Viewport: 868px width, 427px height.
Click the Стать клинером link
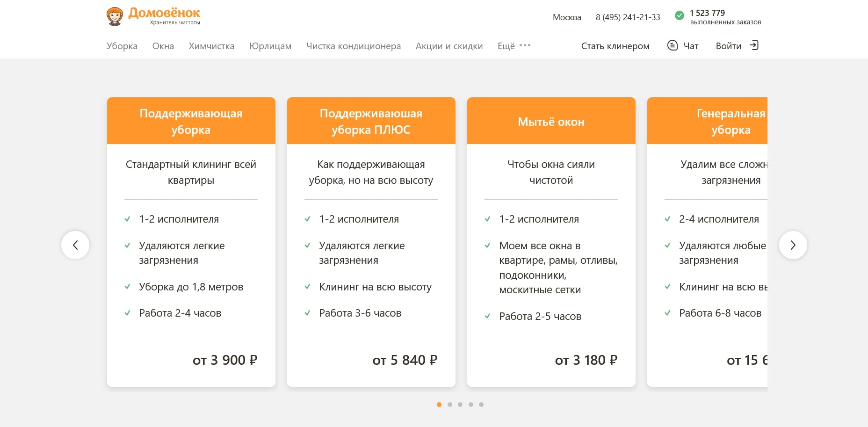[615, 46]
